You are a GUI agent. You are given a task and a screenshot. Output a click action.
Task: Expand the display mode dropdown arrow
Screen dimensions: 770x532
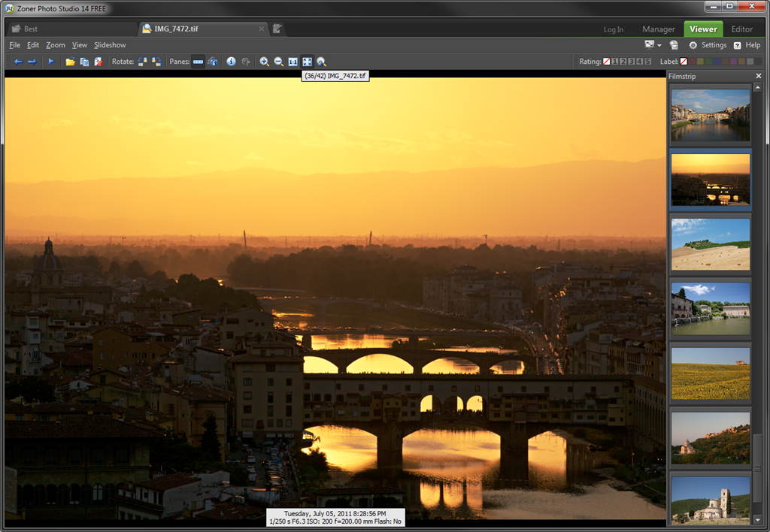click(x=659, y=45)
